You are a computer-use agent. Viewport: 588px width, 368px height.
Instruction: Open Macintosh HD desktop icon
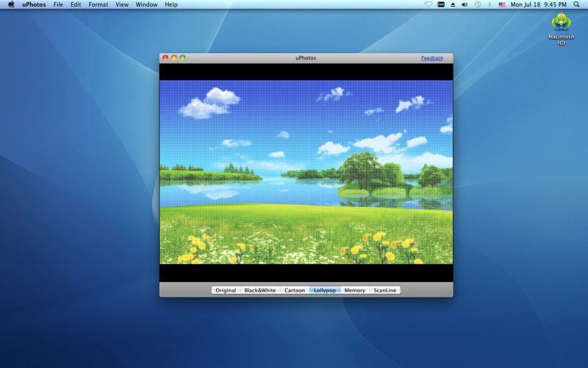click(561, 29)
